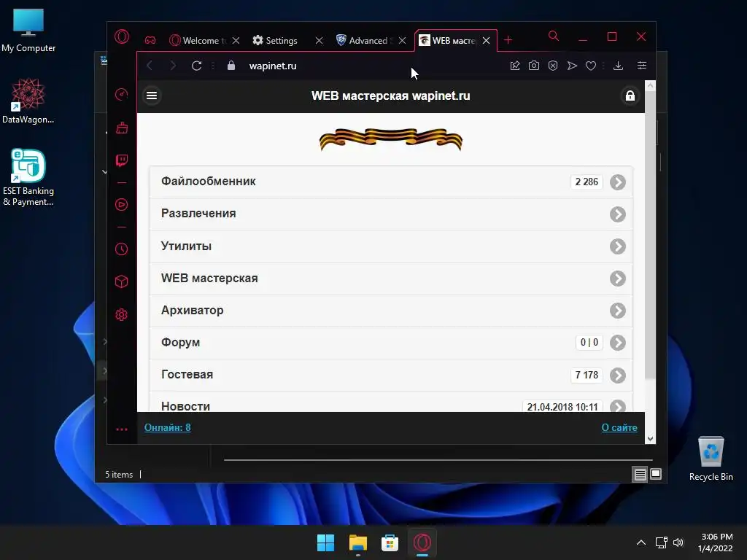Click the Онлайн: 8 link

pyautogui.click(x=168, y=427)
